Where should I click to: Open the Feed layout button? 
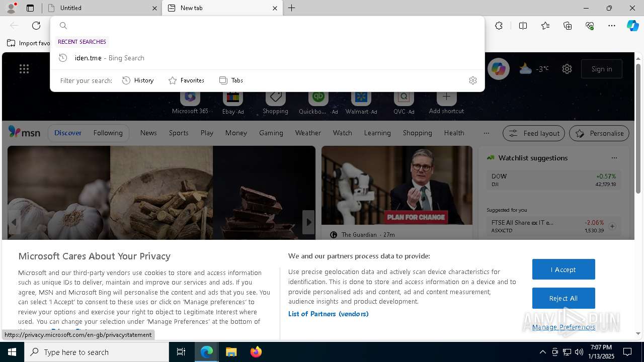(534, 133)
